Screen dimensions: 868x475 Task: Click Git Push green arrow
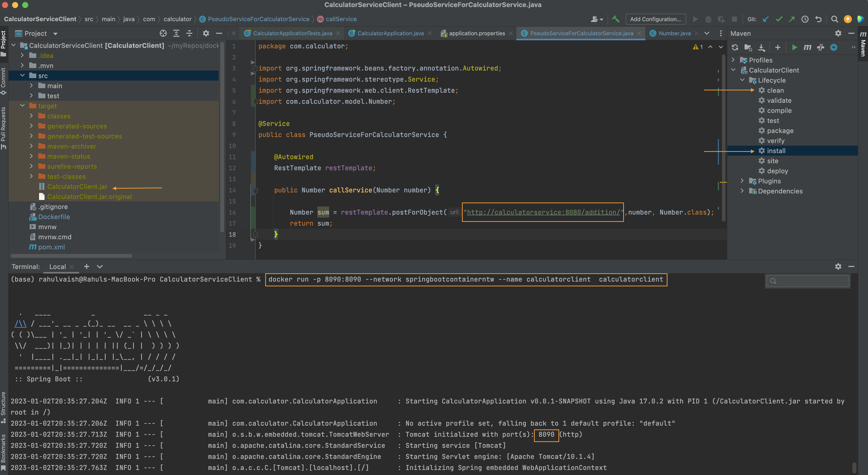[791, 19]
